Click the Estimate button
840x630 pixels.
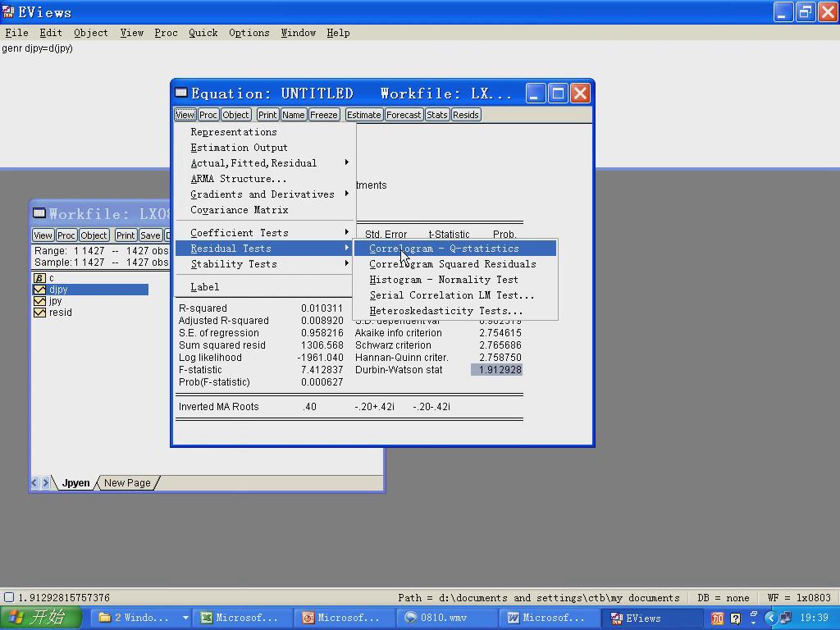363,115
